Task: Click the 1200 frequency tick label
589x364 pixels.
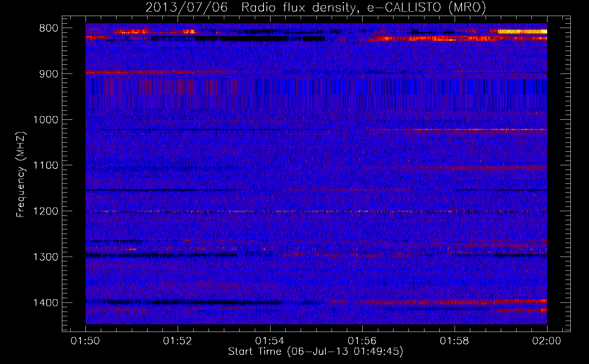Action: [46, 211]
